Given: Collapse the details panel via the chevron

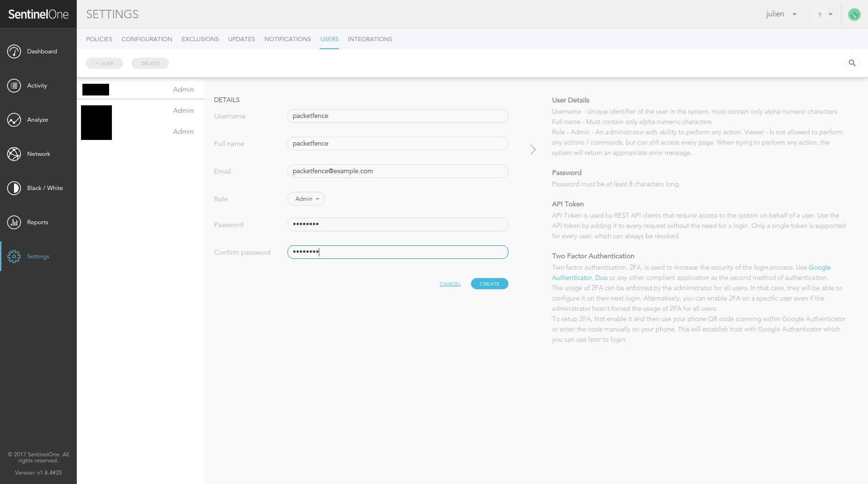Looking at the screenshot, I should (x=533, y=149).
